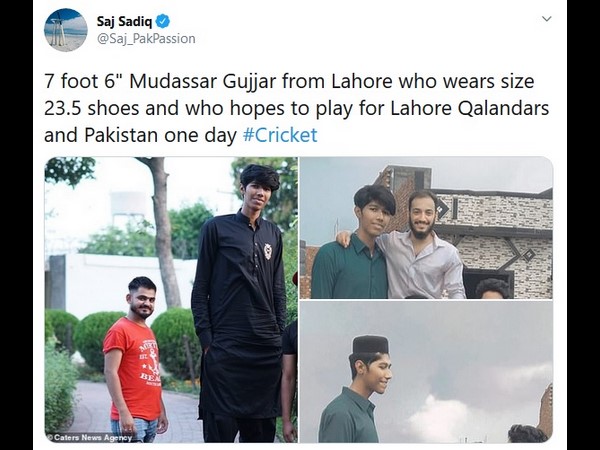Screen dimensions: 600x450
Task: Open the @Saj_PakPassion handle link
Action: 146,39
